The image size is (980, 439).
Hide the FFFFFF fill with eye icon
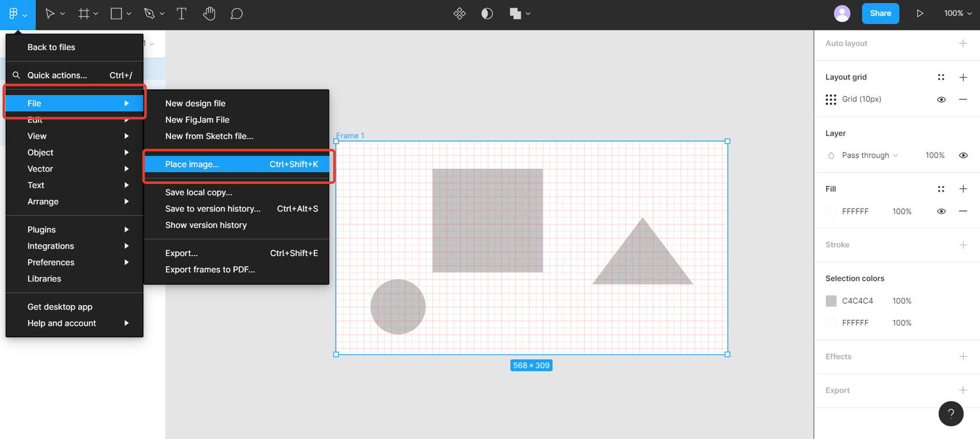click(x=941, y=211)
